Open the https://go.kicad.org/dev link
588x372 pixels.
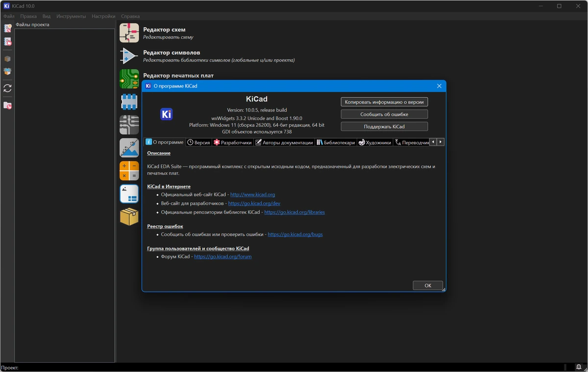click(254, 203)
